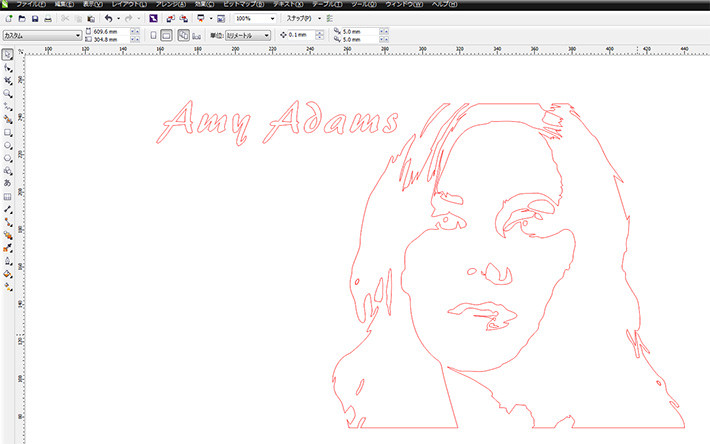Viewport: 710px width, 444px height.
Task: Apply page layout to current page only
Action: pyautogui.click(x=197, y=35)
